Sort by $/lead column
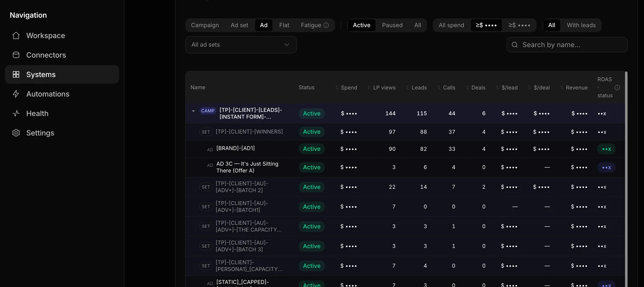This screenshot has height=287, width=644. coord(507,87)
